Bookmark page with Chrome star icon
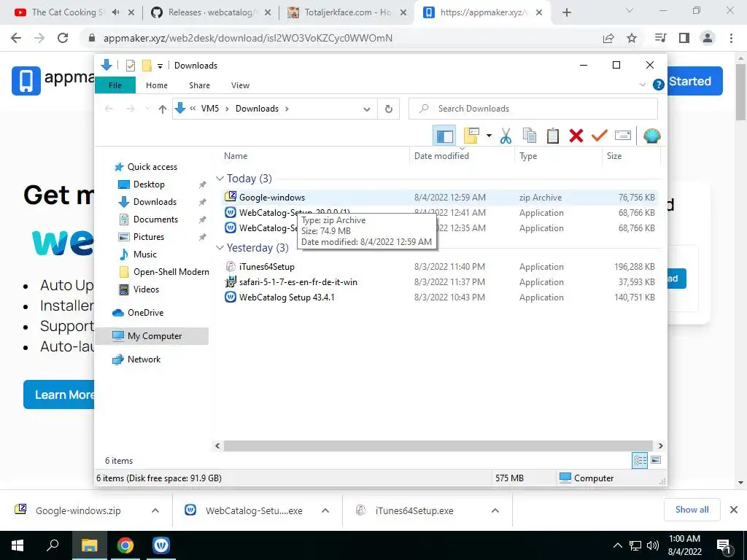Image resolution: width=747 pixels, height=560 pixels. 632,38
